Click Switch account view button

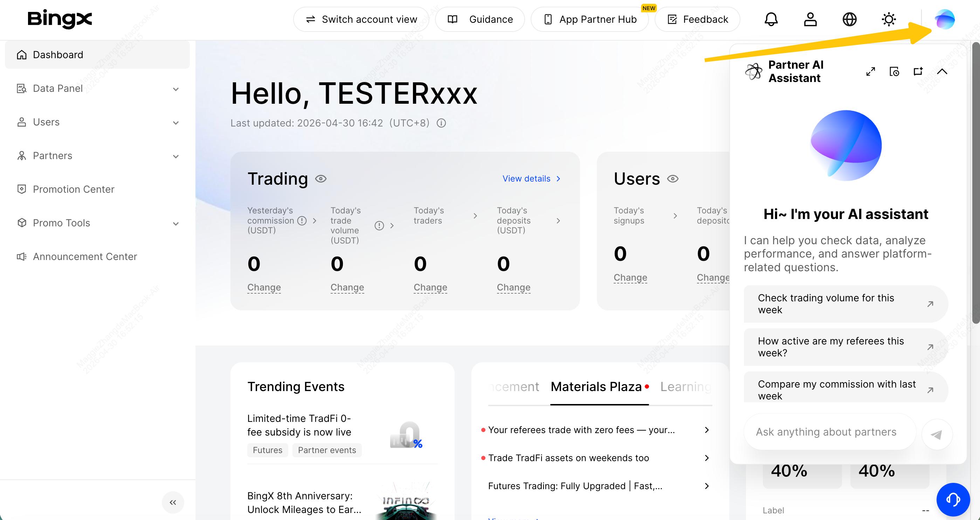361,19
